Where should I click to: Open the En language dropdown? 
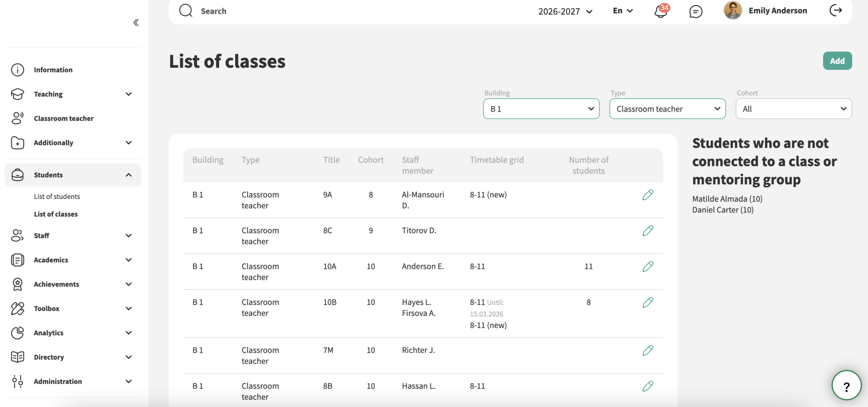point(623,11)
